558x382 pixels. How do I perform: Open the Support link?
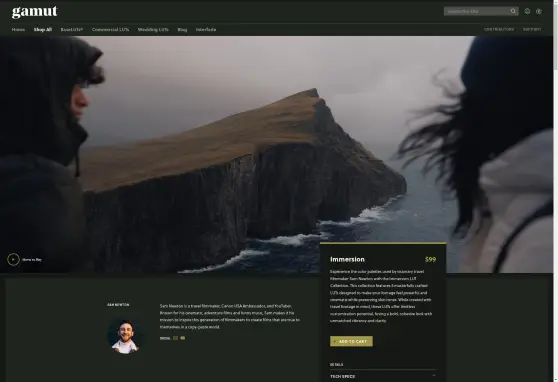pyautogui.click(x=532, y=29)
